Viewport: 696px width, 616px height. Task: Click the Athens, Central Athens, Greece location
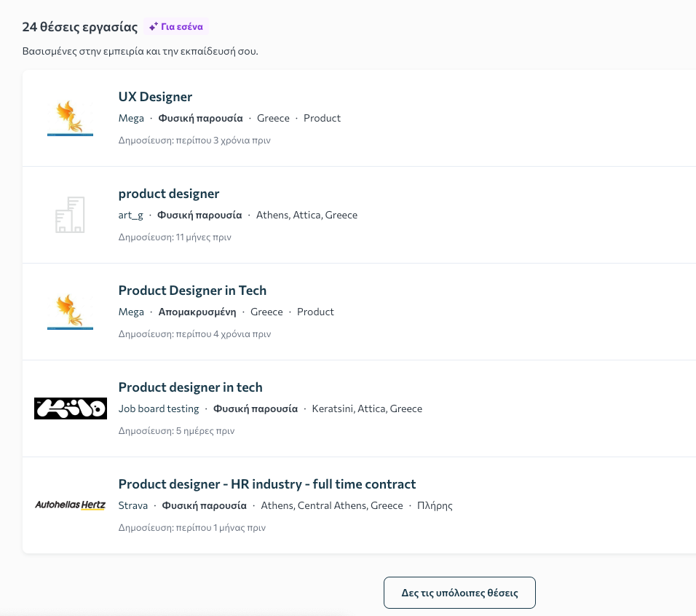pos(332,505)
